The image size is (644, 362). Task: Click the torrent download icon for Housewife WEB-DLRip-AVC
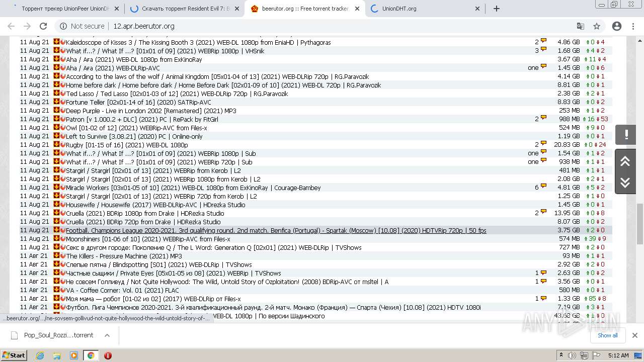(56, 205)
